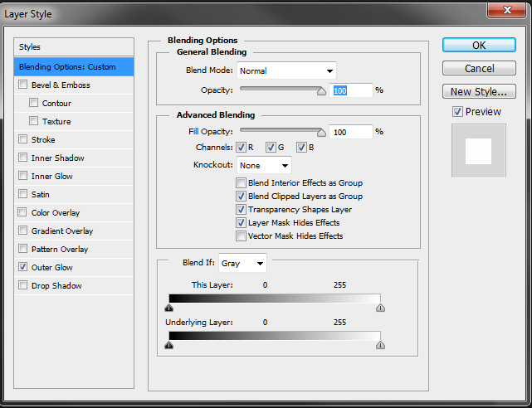Select the Gradient Overlay style entry
The height and width of the screenshot is (408, 532).
61,231
